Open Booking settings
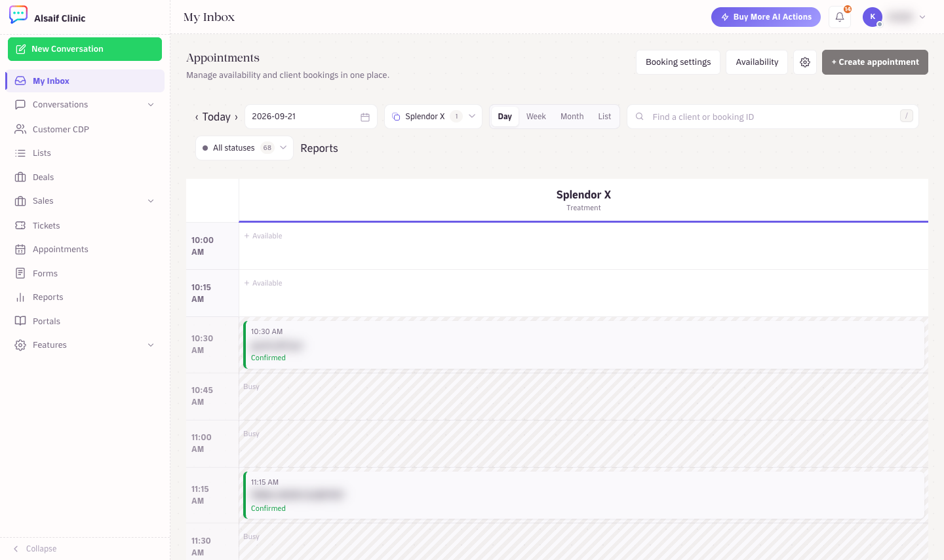944x560 pixels. (678, 62)
